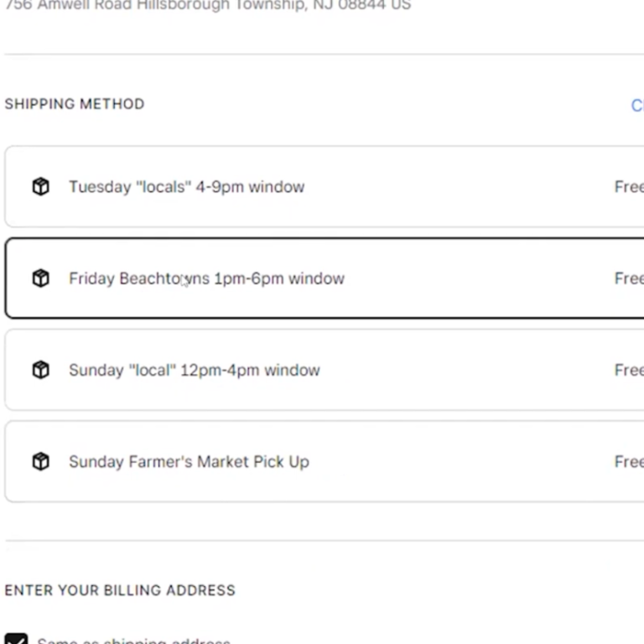Open the blue Change link beside Shipping Method
Viewport: 644px width, 644px height.
click(x=638, y=106)
